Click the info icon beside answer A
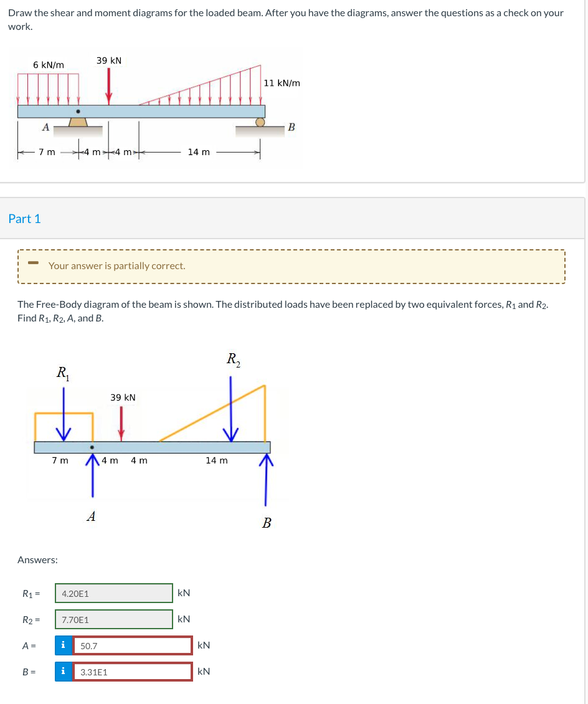Image resolution: width=588 pixels, height=704 pixels. 63,645
